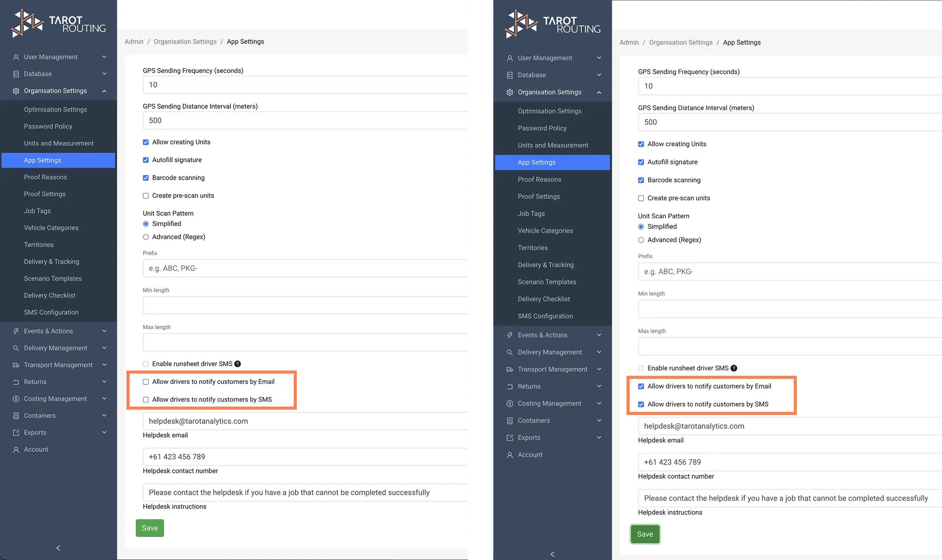Screen dimensions: 942x560
Task: Open Proof Reasons in left window sidebar
Action: click(45, 177)
